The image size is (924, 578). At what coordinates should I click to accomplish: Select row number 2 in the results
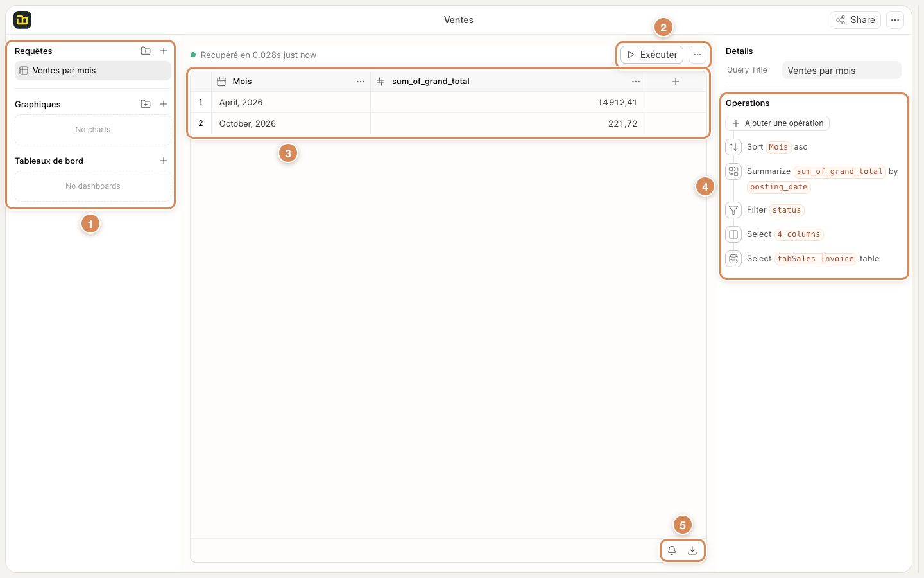coord(201,123)
